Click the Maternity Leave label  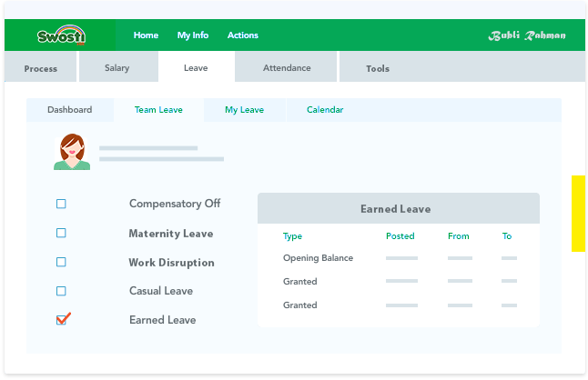[x=171, y=234]
